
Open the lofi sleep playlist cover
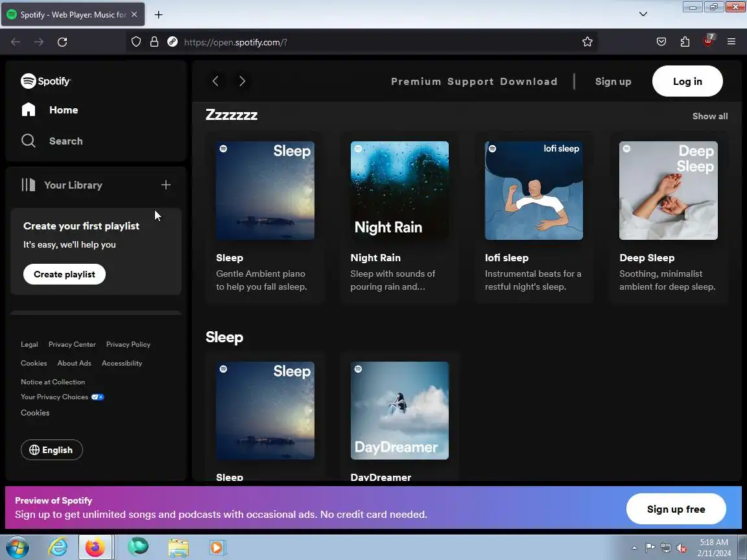click(x=534, y=191)
